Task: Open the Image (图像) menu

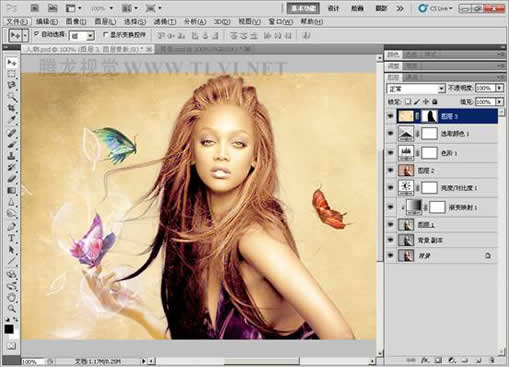Action: [x=76, y=22]
